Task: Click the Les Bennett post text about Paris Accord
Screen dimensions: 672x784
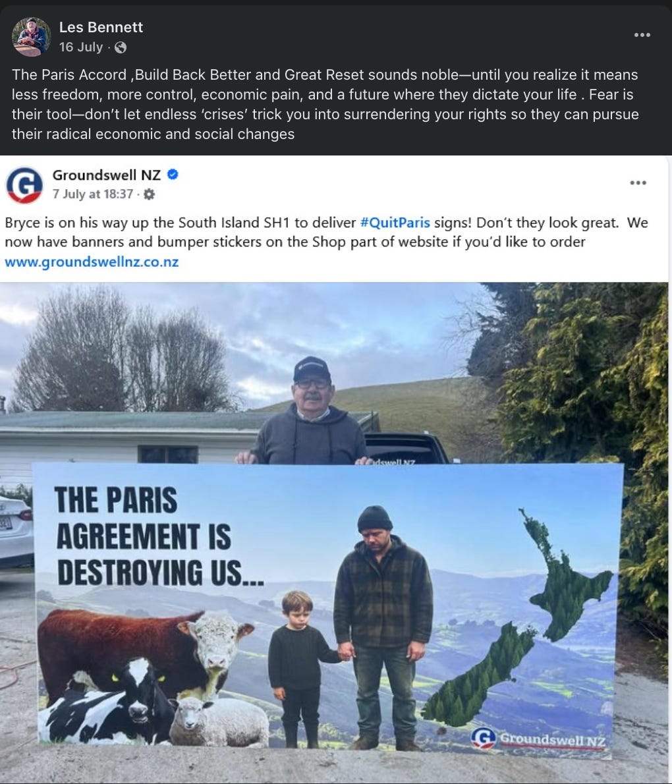Action: pyautogui.click(x=325, y=105)
